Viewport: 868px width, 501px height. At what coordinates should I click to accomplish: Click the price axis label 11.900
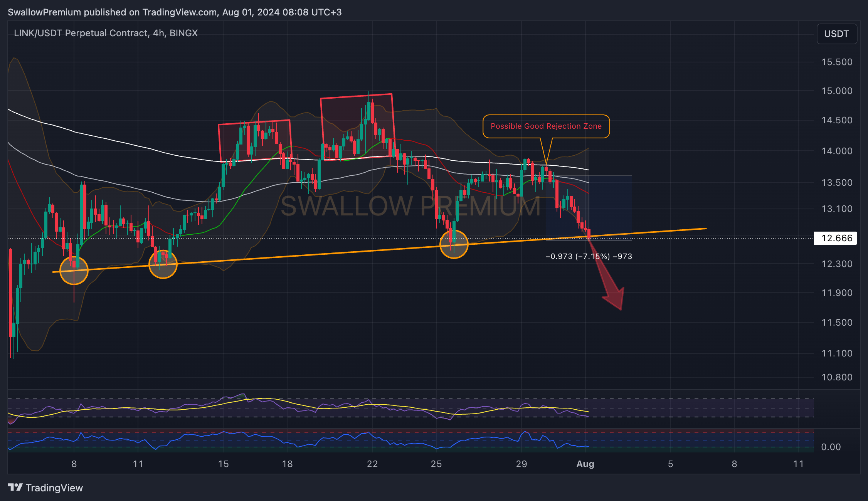click(x=837, y=293)
